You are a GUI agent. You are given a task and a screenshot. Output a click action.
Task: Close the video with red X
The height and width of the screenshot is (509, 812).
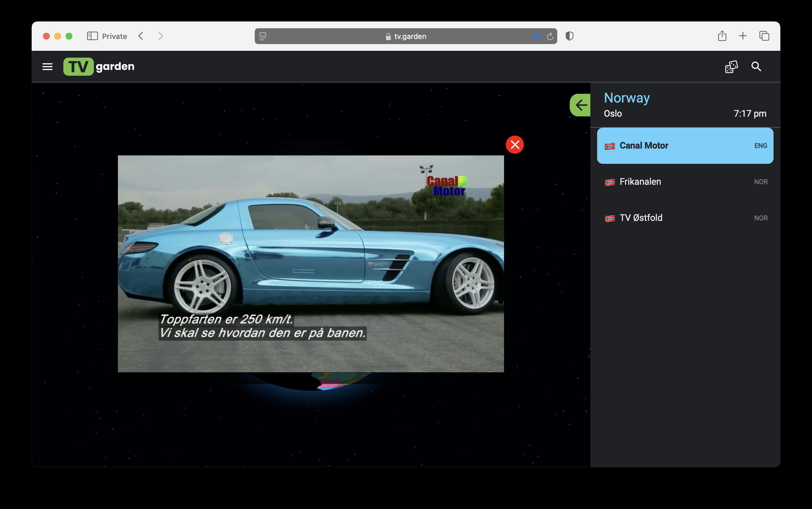pos(515,145)
